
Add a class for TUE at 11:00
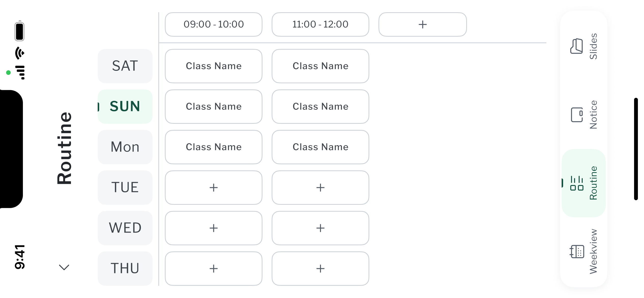pyautogui.click(x=320, y=187)
